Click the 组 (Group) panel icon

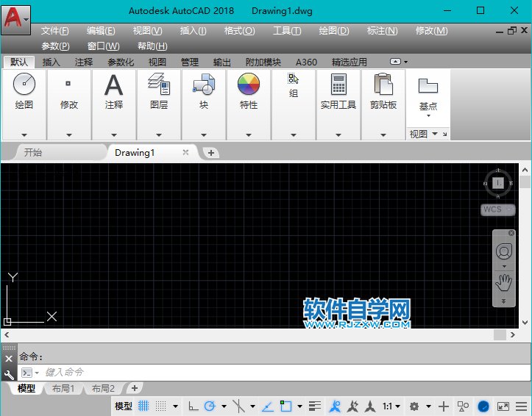[x=293, y=79]
